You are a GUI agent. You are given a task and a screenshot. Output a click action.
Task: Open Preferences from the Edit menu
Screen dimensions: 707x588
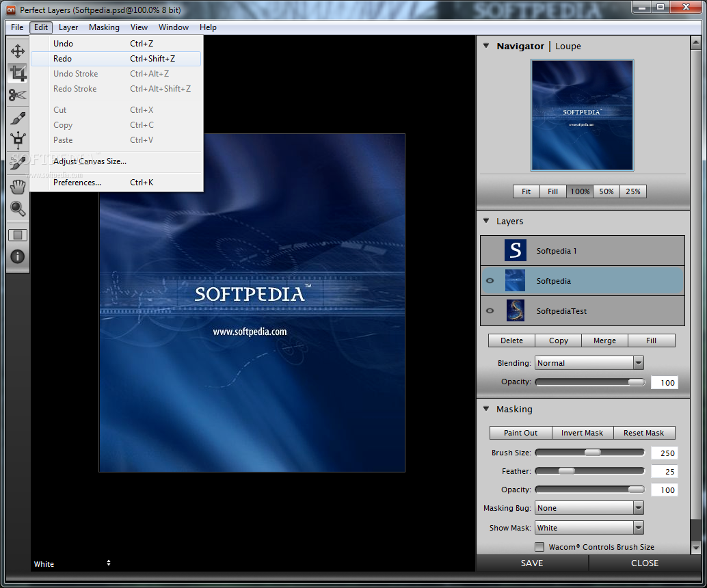tap(116, 183)
